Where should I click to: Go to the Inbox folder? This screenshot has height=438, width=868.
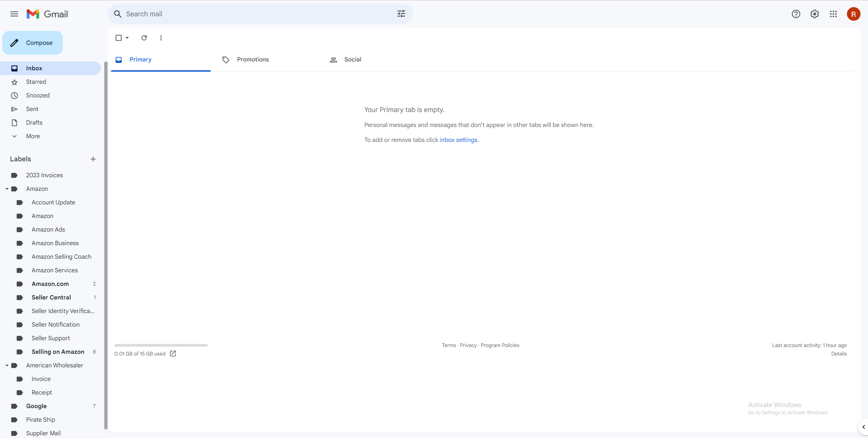(51, 68)
